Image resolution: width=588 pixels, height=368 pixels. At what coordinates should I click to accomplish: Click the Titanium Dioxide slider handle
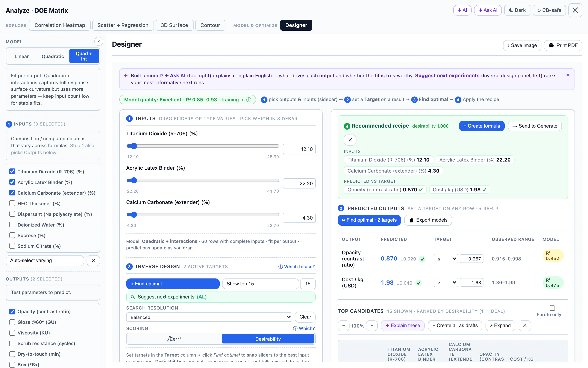pyautogui.click(x=134, y=146)
